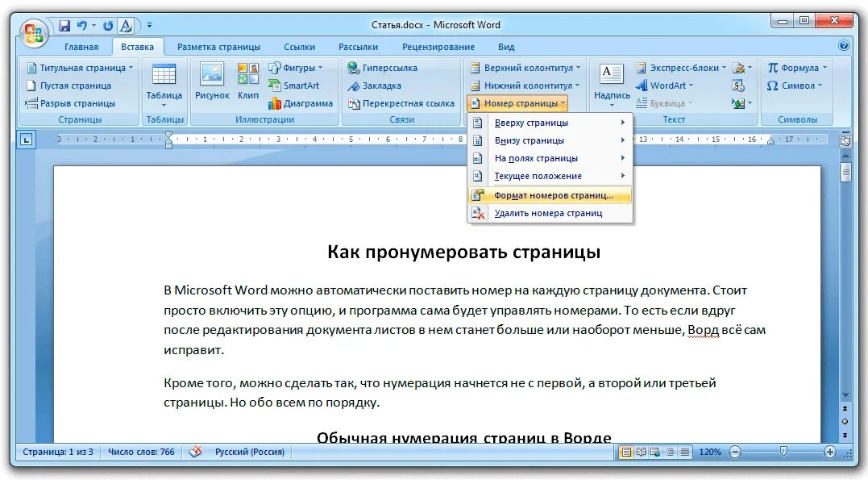Insert a SmartArt graphic
Image resolution: width=868 pixels, height=480 pixels.
(294, 86)
